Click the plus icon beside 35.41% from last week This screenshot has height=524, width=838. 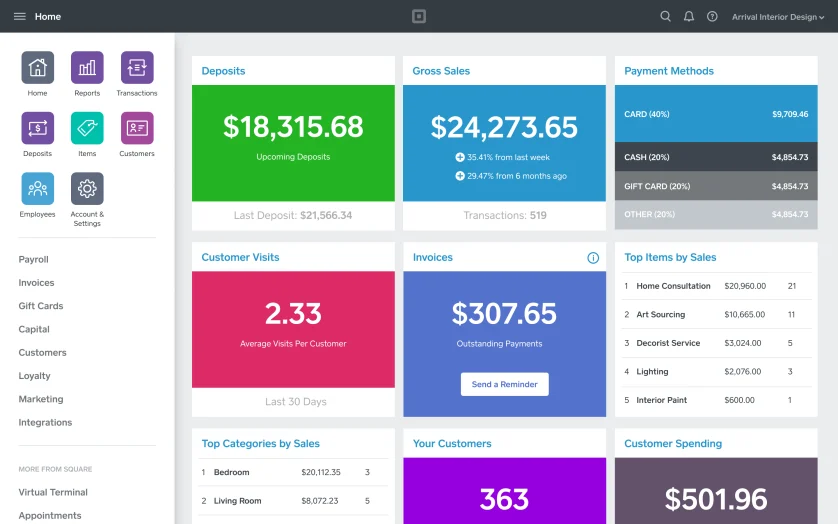point(460,157)
